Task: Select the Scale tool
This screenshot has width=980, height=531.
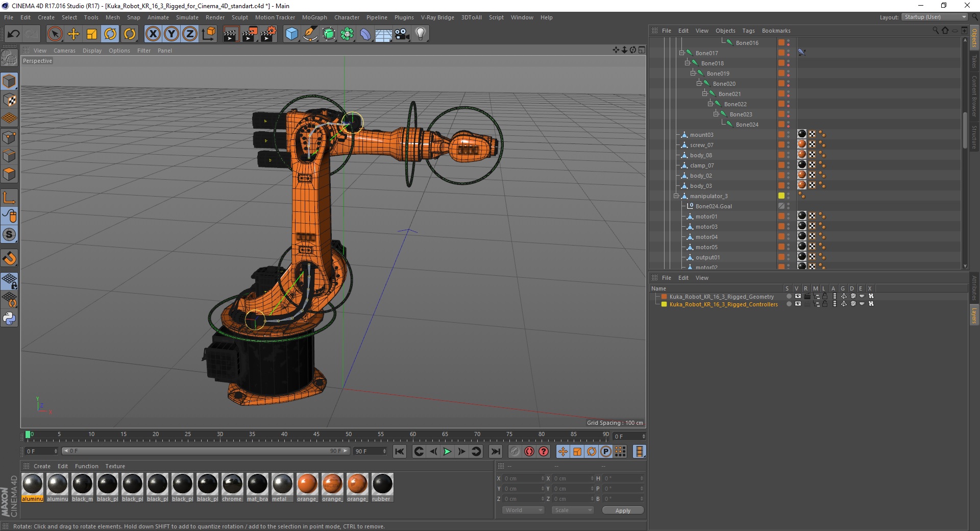Action: 92,34
